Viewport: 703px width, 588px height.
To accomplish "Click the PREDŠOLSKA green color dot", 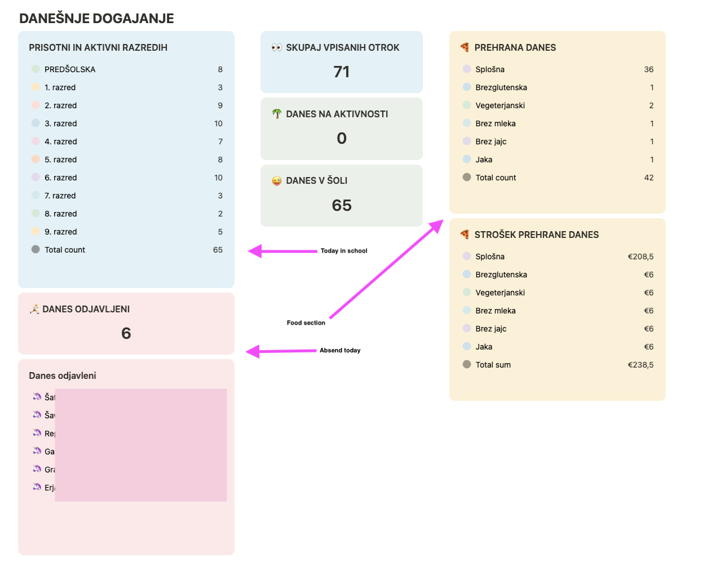I will pyautogui.click(x=36, y=69).
